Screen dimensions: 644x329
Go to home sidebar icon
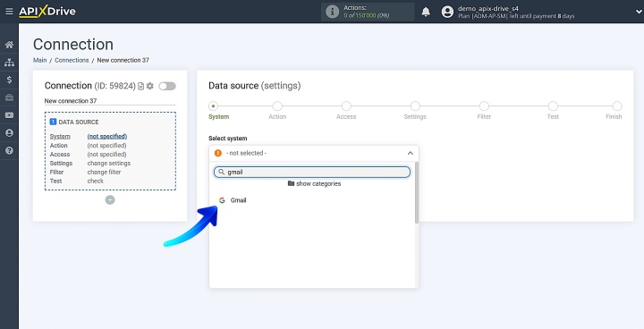9,45
